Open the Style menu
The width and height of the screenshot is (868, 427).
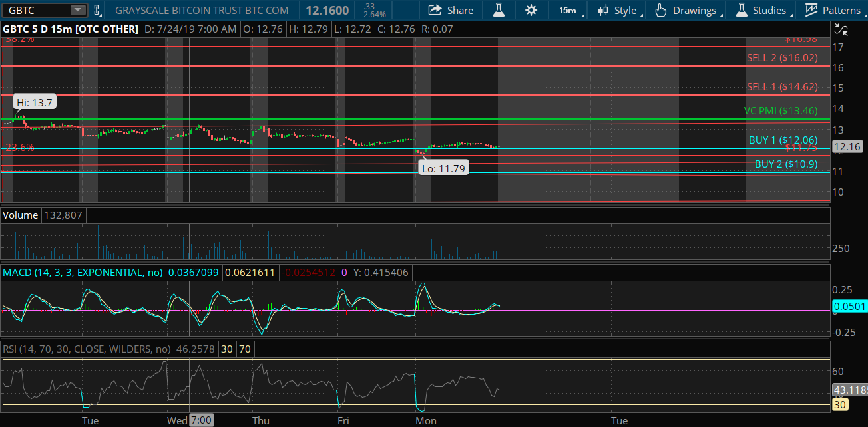(620, 10)
